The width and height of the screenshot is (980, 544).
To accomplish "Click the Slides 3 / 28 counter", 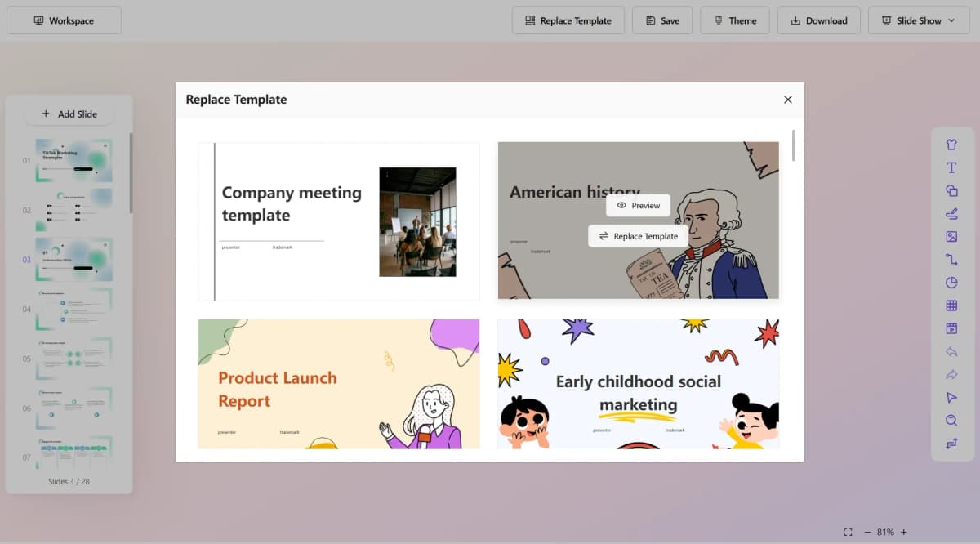I will point(69,481).
